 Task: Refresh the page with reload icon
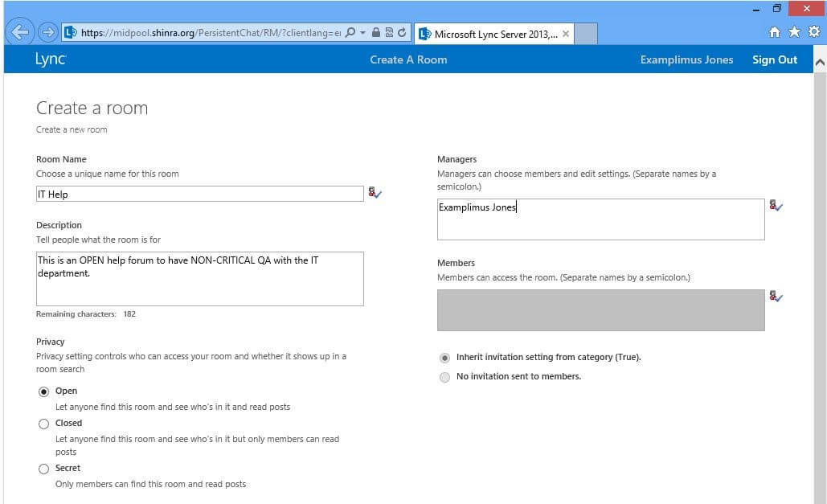coord(402,32)
